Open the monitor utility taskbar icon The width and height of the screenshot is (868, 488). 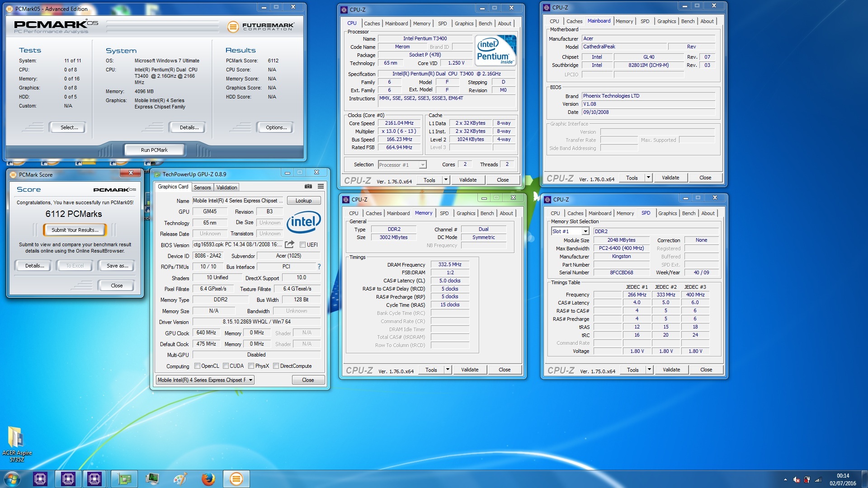[x=152, y=479]
